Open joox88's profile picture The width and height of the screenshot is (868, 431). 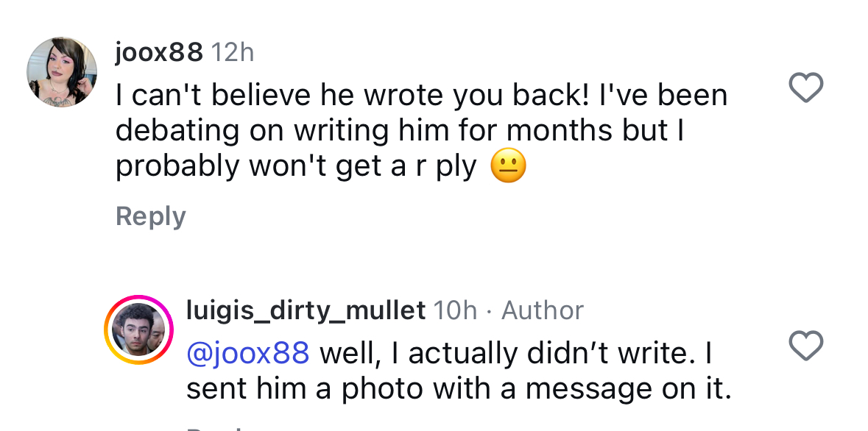(62, 72)
